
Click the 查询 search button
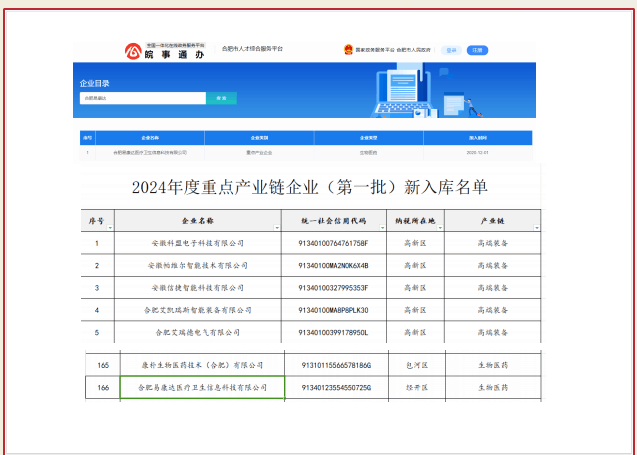pyautogui.click(x=221, y=98)
